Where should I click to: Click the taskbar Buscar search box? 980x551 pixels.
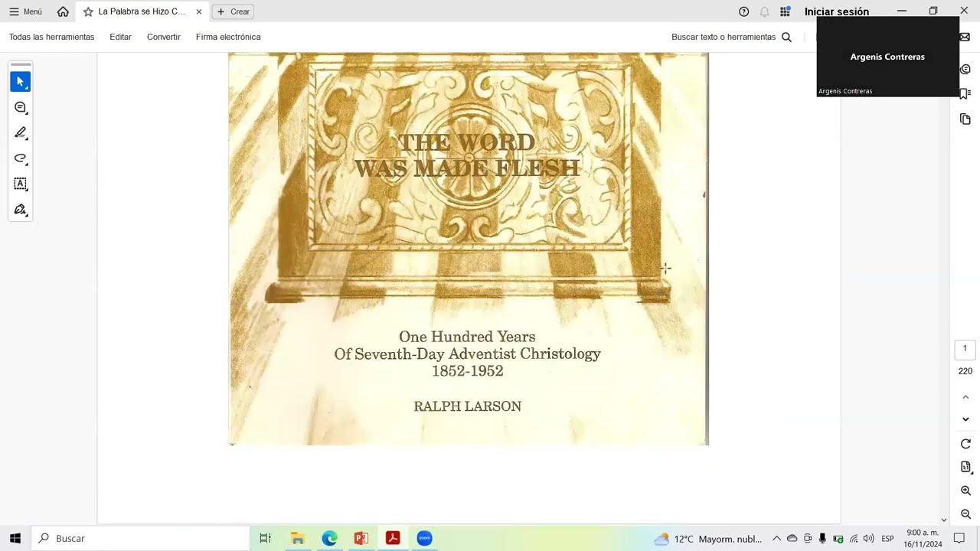tap(140, 538)
